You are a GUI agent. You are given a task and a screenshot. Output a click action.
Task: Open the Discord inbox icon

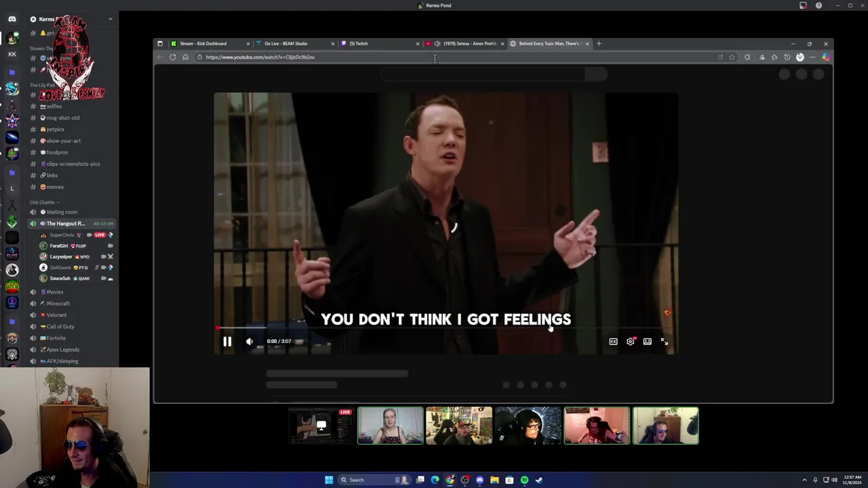tap(804, 5)
